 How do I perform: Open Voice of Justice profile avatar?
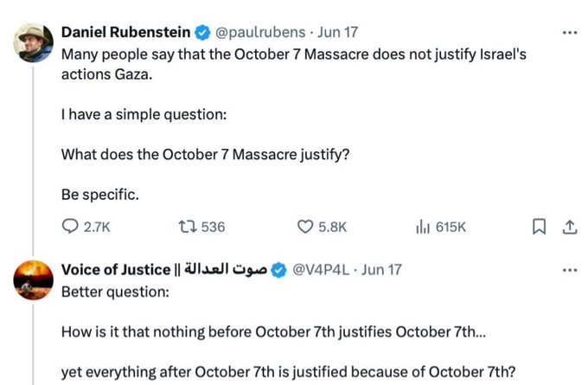(x=31, y=279)
